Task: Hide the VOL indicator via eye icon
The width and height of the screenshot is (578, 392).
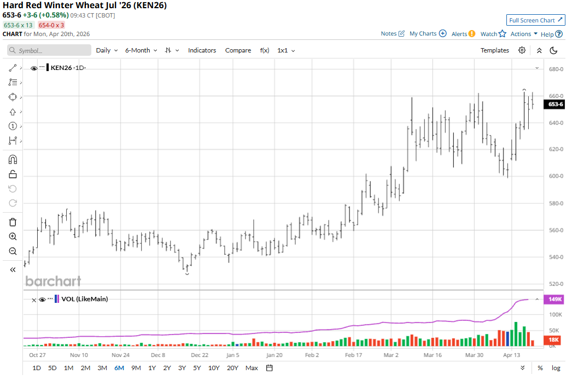Action: pos(42,300)
